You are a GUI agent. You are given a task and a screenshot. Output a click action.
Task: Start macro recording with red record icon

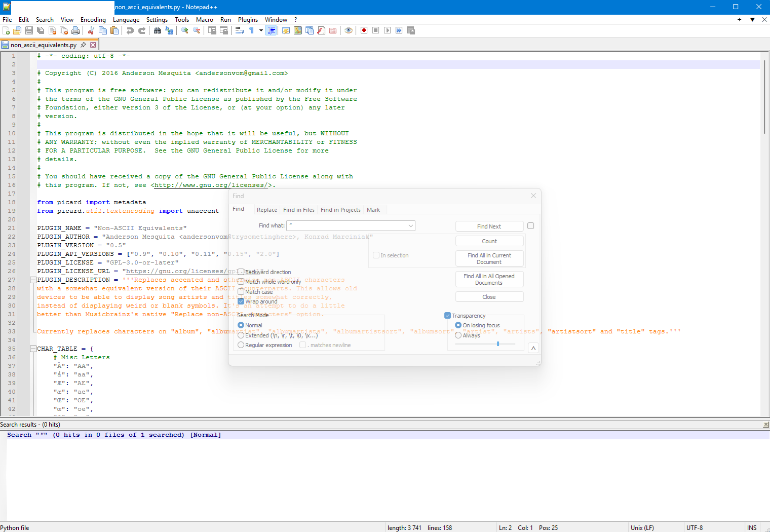(364, 30)
